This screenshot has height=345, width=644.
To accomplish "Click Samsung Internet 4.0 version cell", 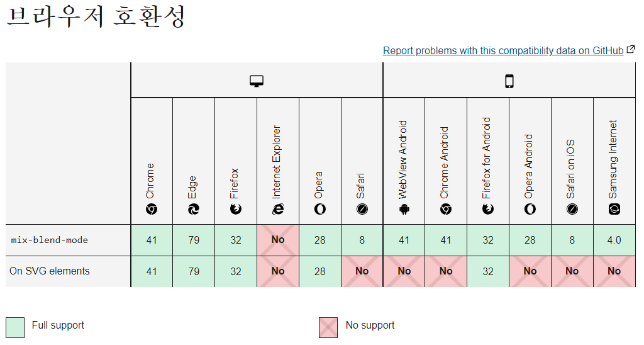I will tap(614, 240).
